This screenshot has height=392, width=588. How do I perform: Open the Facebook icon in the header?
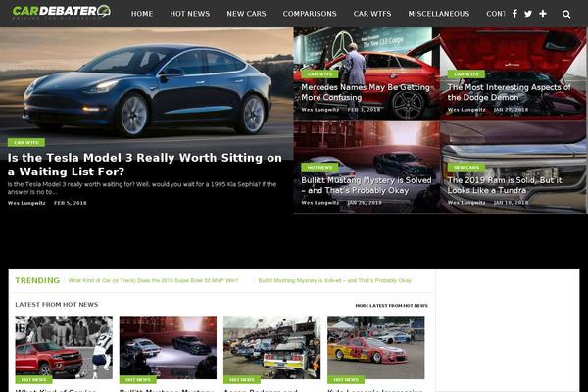514,14
